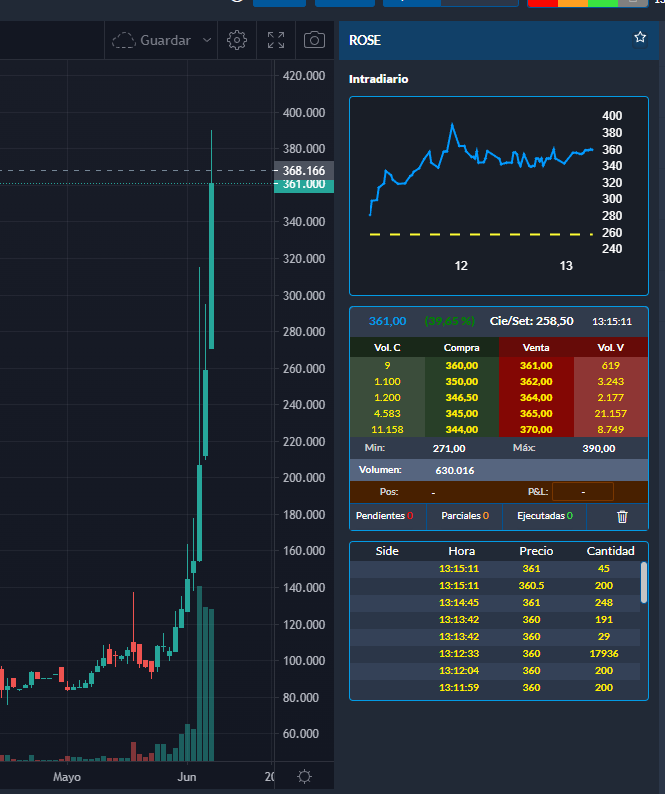665x794 pixels.
Task: Click the Cantidad column header
Action: (x=610, y=551)
